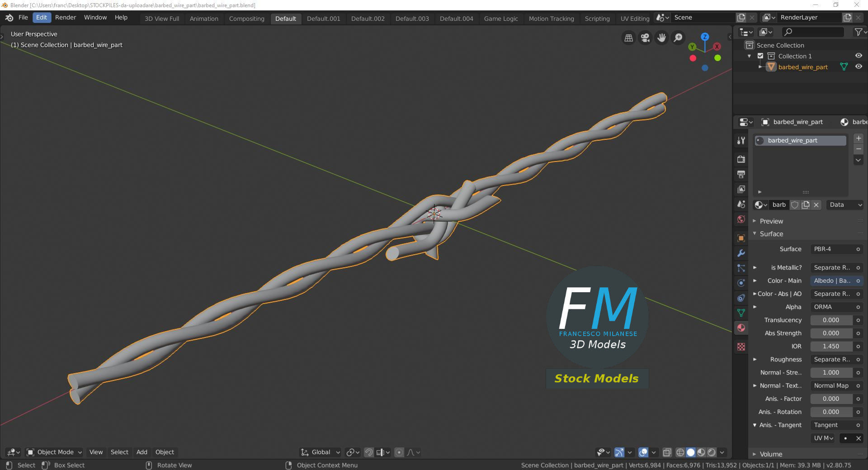Open Output properties tab
Viewport: 868px width, 470px height.
pyautogui.click(x=741, y=174)
